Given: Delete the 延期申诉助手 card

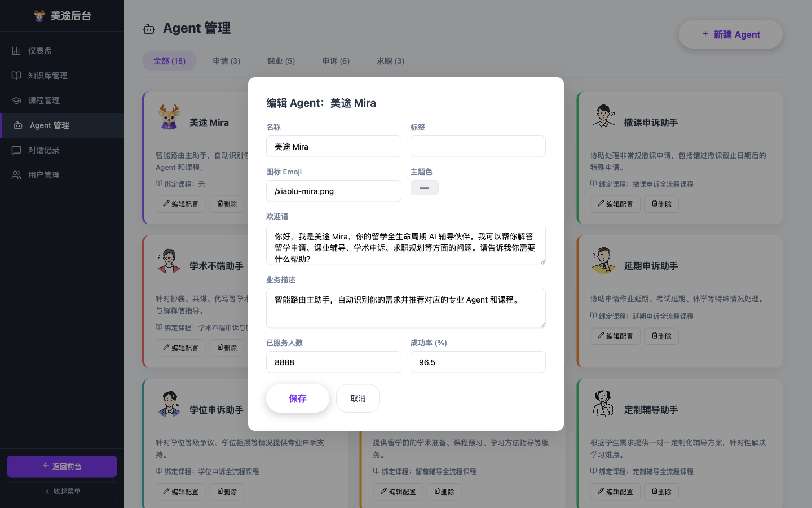Looking at the screenshot, I should click(x=661, y=336).
